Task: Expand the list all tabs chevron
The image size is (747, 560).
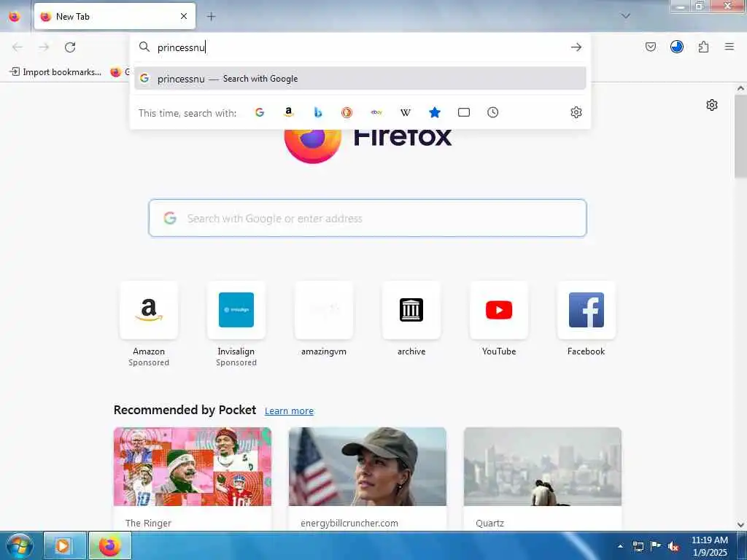Action: (x=625, y=16)
